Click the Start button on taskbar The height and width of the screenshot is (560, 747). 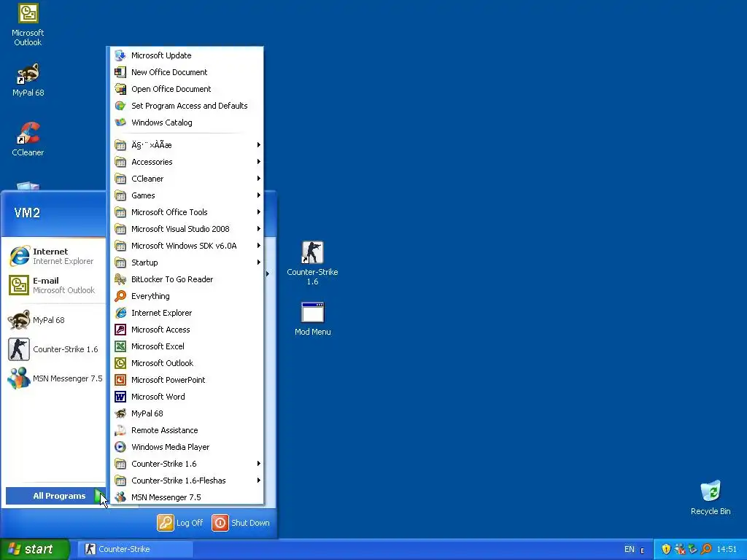[x=34, y=549]
